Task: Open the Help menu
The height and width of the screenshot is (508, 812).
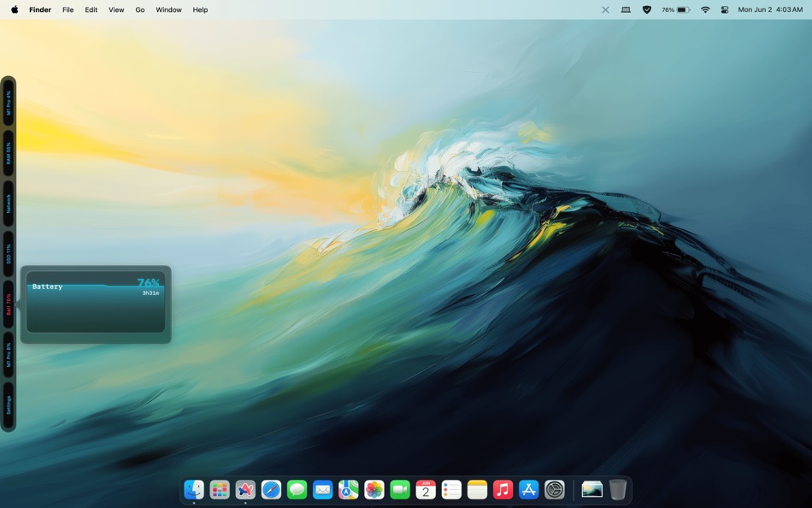Action: 200,9
